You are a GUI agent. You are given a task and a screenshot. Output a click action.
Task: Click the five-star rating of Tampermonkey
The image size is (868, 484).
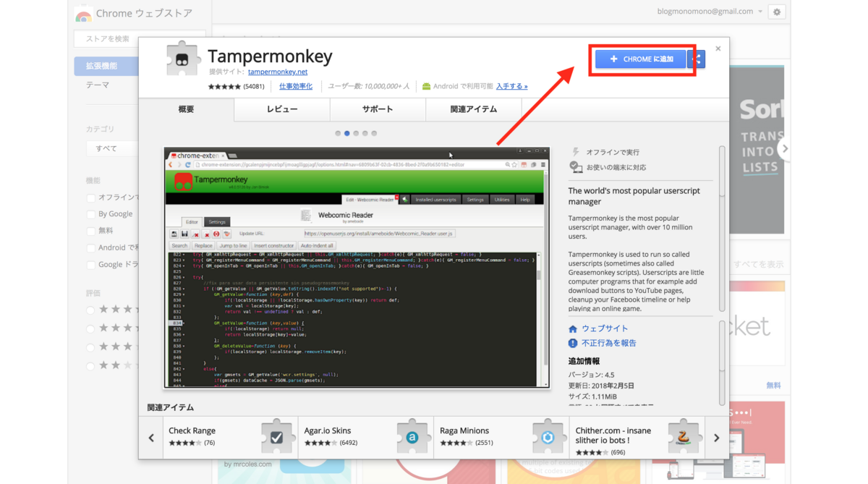point(224,86)
